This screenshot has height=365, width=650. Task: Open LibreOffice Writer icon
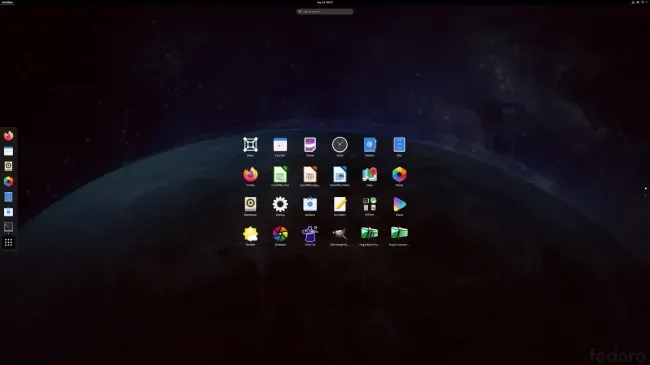pyautogui.click(x=340, y=175)
